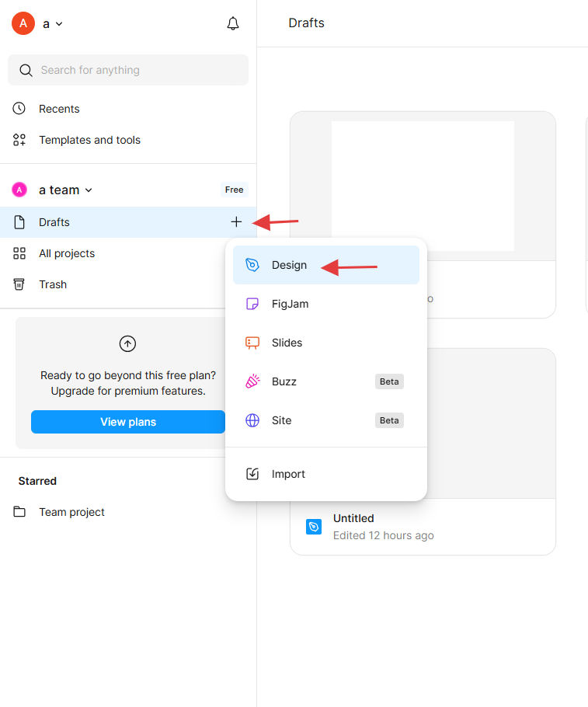Click the FigJam sticky note icon
The image size is (588, 707).
pyautogui.click(x=252, y=304)
